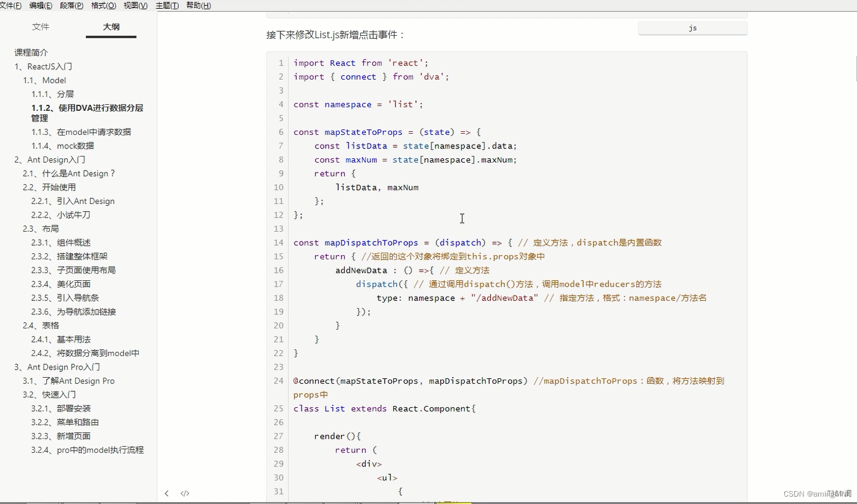This screenshot has width=857, height=504.
Task: Jump to 2.3.6、为导航添加链接
Action: (73, 312)
